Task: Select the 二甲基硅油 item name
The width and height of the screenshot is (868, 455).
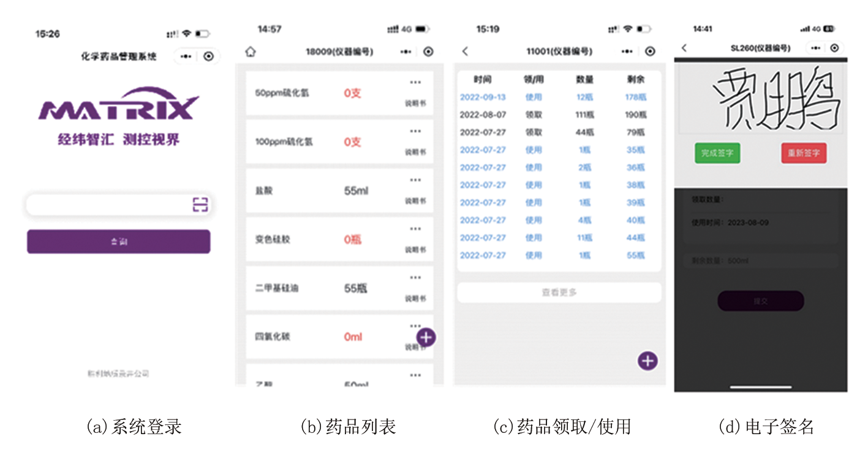Action: pyautogui.click(x=276, y=288)
